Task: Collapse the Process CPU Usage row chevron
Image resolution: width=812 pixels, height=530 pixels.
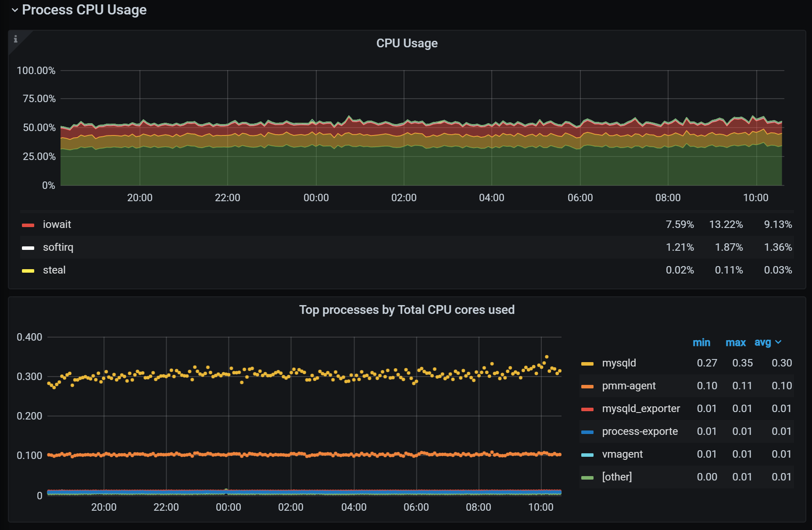Action: pyautogui.click(x=15, y=10)
